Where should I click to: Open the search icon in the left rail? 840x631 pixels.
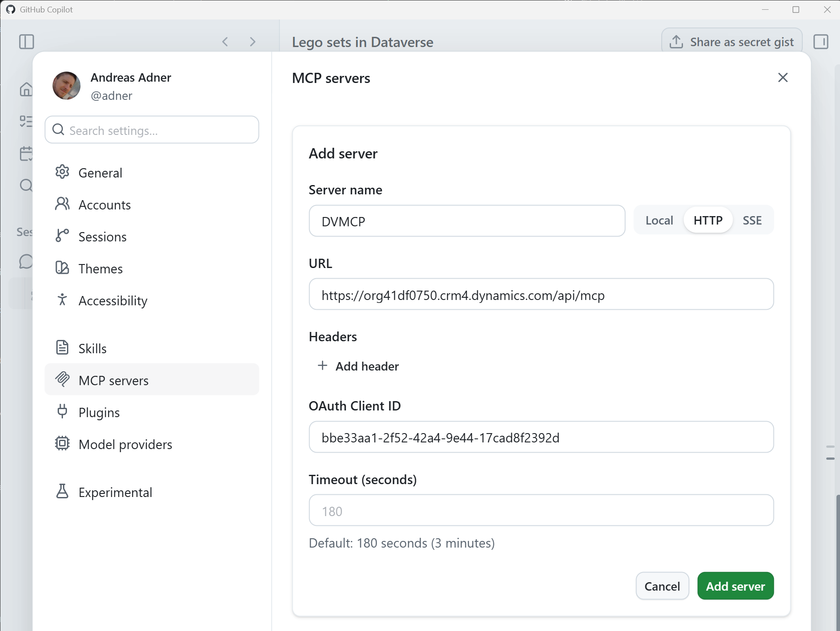26,185
